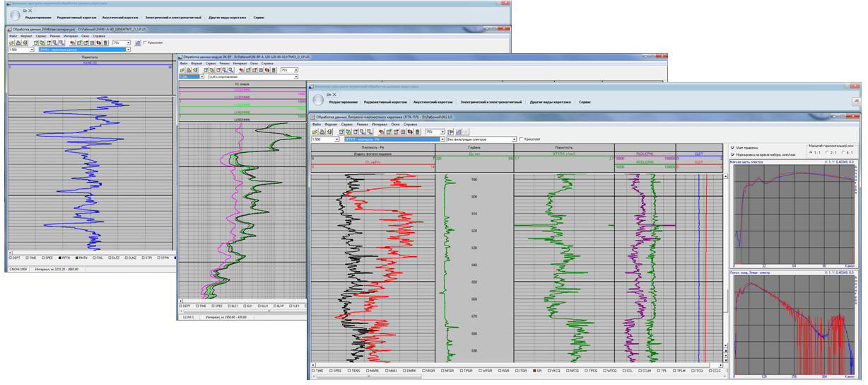Open the spectrum filtering dropdown
The height and width of the screenshot is (385, 868).
(513, 139)
